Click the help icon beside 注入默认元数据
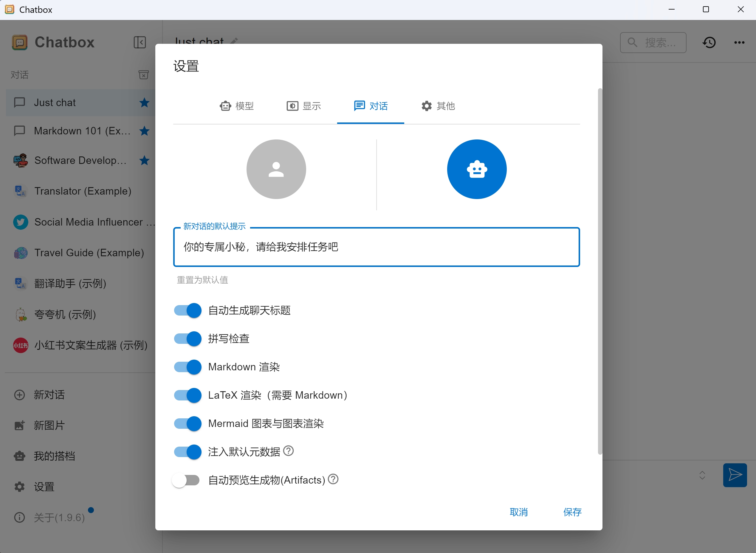The height and width of the screenshot is (553, 756). pos(288,451)
